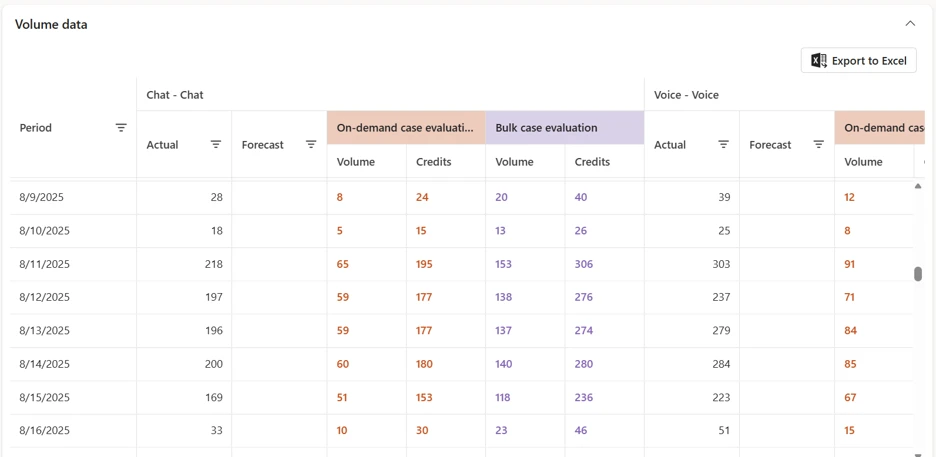Open the Voice Actual column filter icon
This screenshot has height=457, width=936.
click(x=723, y=144)
